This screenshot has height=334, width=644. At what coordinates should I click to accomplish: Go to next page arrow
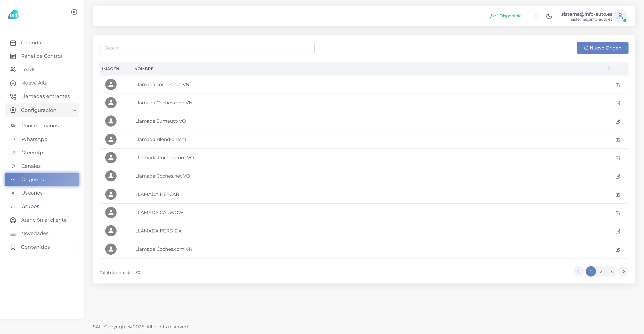coord(623,271)
